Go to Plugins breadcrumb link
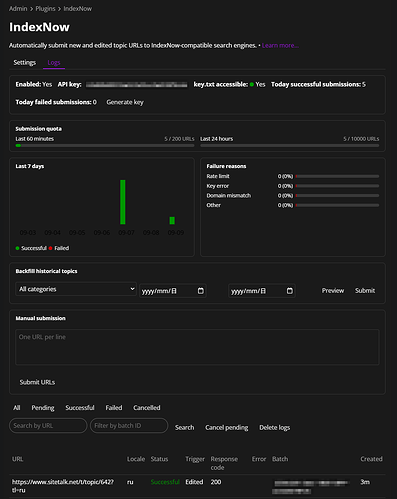 pyautogui.click(x=45, y=9)
